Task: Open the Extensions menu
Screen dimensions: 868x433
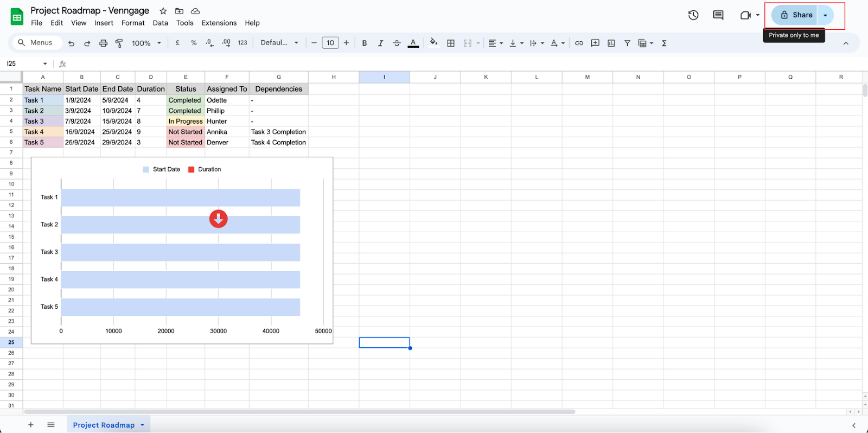Action: (219, 23)
